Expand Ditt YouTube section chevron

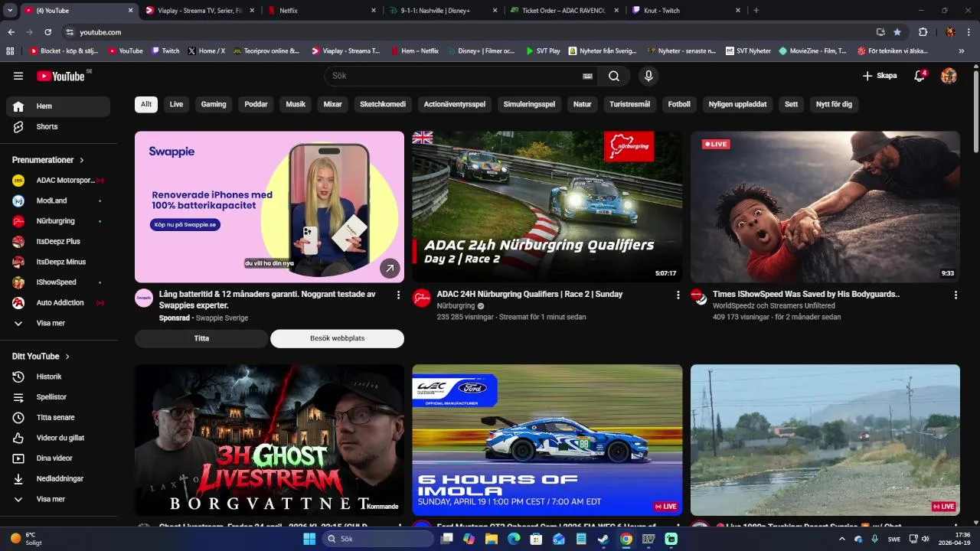coord(67,357)
